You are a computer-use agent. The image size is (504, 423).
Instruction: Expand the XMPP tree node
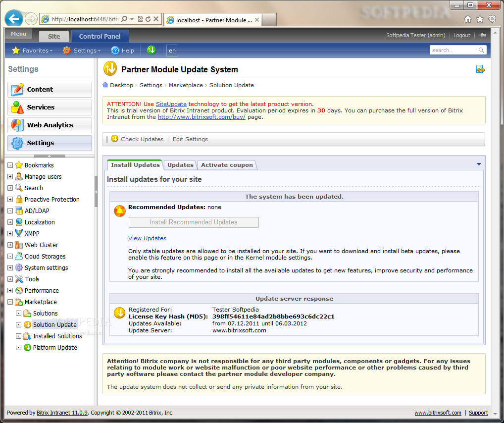tap(10, 233)
